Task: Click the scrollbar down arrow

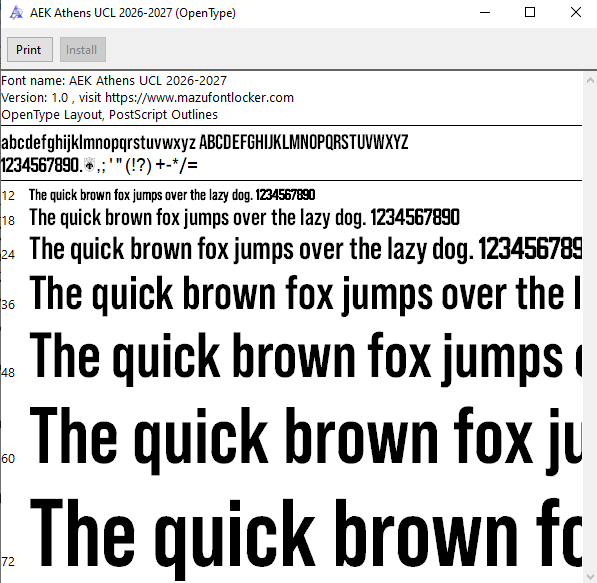Action: pos(590,576)
